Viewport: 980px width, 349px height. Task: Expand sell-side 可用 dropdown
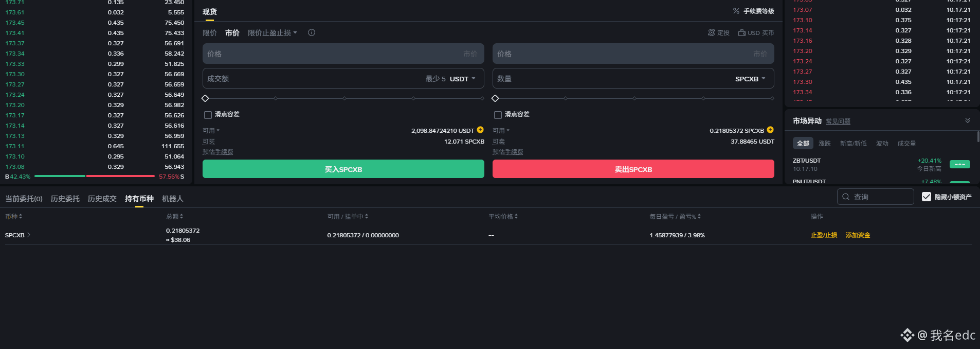click(x=501, y=131)
